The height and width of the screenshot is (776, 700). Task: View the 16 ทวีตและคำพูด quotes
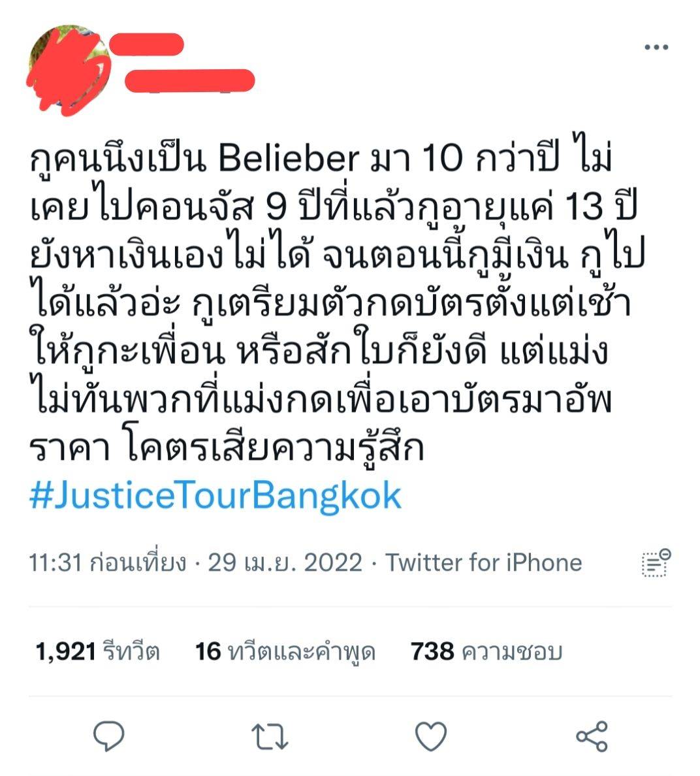click(285, 651)
